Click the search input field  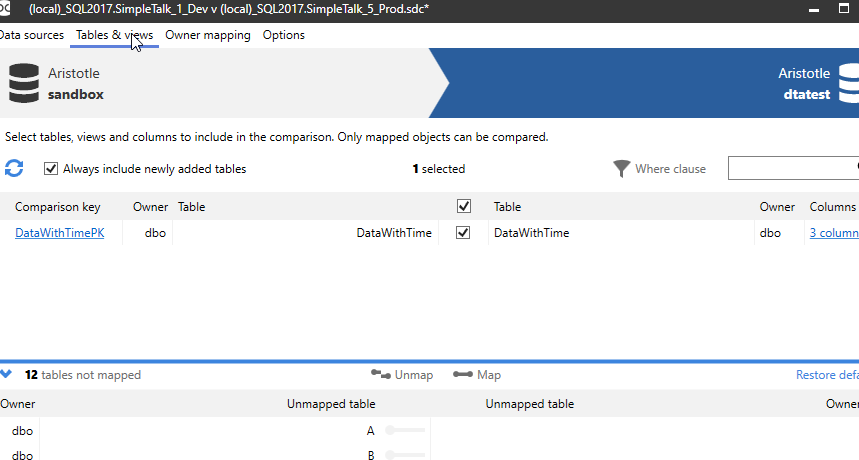click(x=790, y=168)
